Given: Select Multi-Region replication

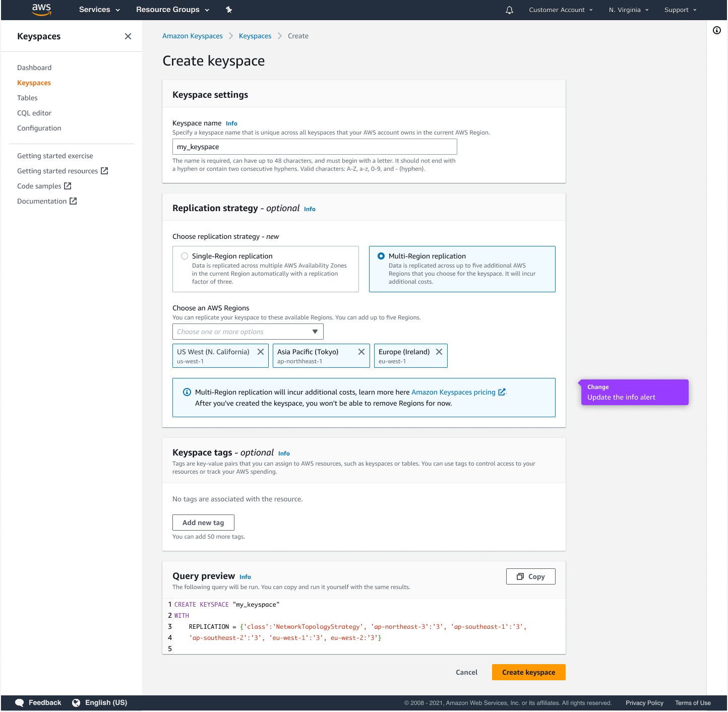Looking at the screenshot, I should tap(381, 255).
